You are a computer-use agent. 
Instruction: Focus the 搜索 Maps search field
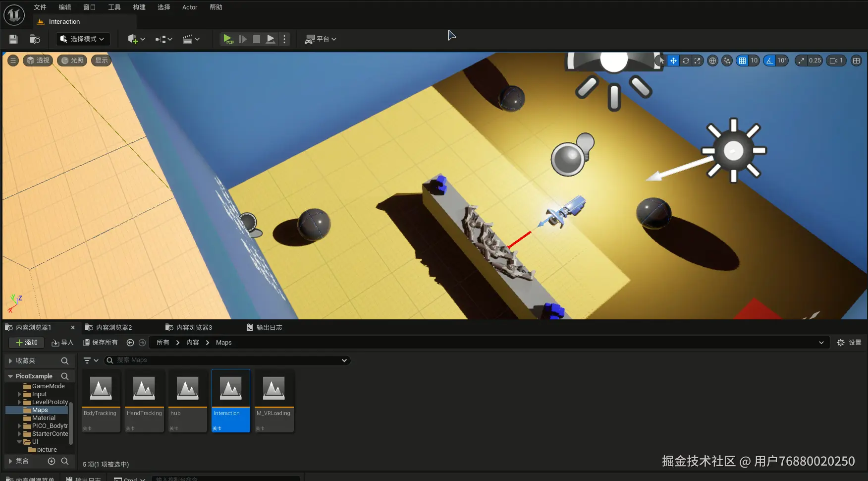[227, 361]
